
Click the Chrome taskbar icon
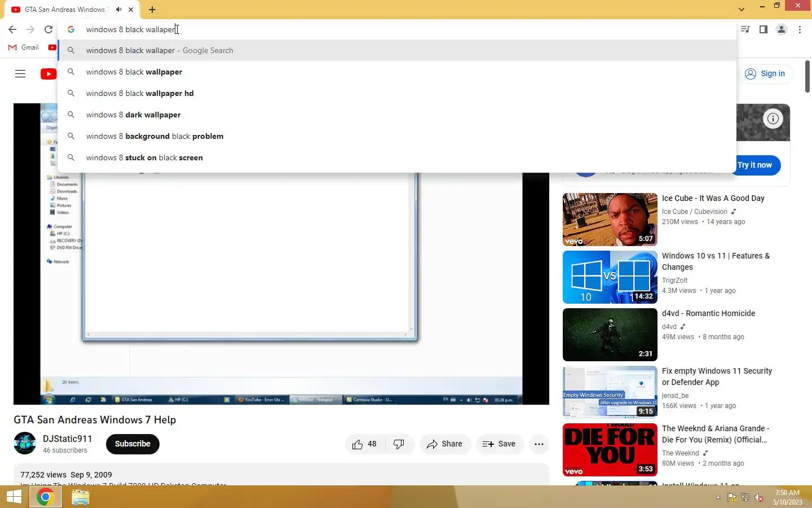tap(46, 497)
